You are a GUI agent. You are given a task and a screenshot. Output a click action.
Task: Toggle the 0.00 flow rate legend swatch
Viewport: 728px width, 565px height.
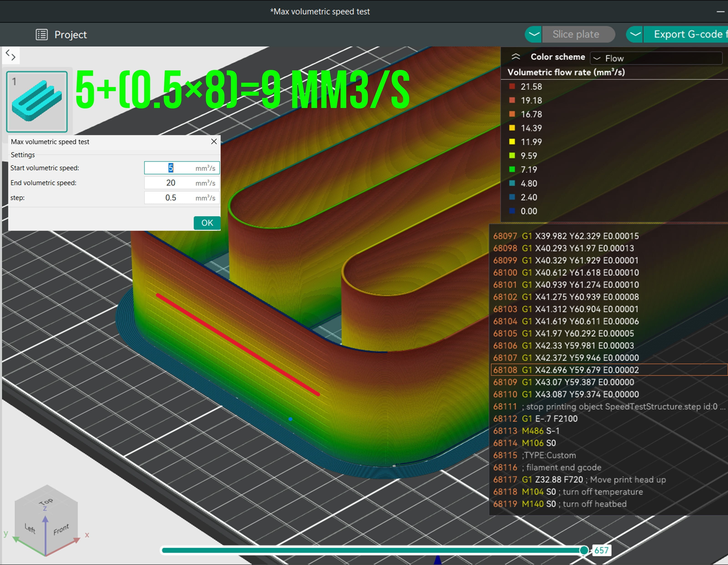[512, 211]
